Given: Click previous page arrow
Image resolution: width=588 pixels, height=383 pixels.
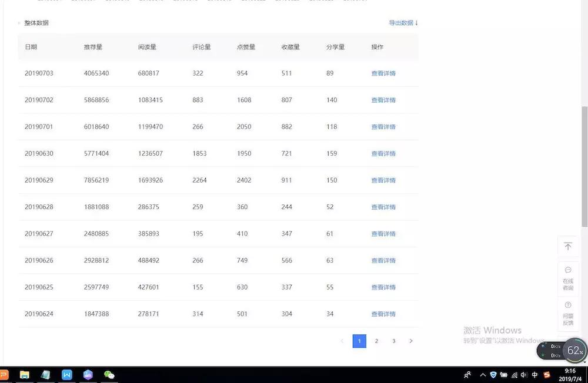Looking at the screenshot, I should pyautogui.click(x=342, y=341).
